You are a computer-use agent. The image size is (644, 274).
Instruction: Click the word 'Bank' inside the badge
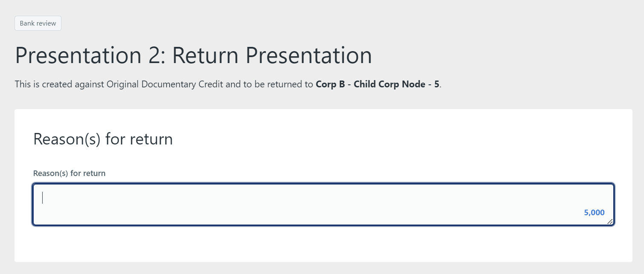[27, 23]
